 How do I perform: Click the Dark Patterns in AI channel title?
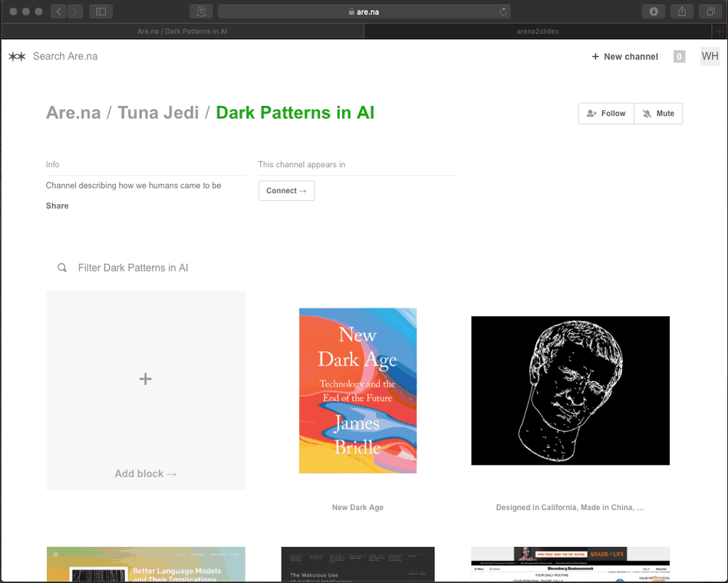point(295,113)
